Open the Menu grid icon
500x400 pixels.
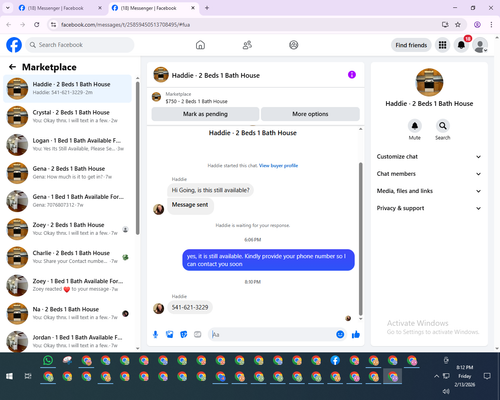[x=442, y=45]
